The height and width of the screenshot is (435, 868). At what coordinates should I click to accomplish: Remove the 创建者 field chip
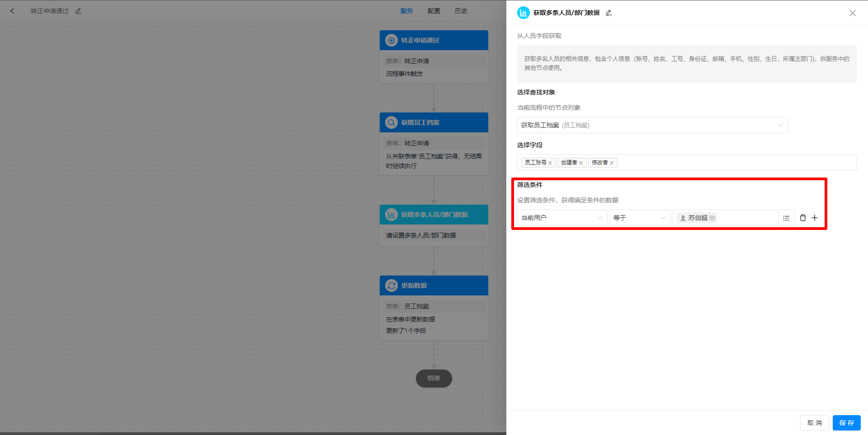coord(582,163)
